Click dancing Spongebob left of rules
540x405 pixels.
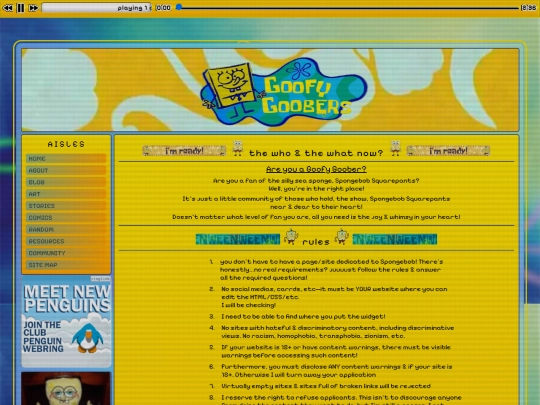point(291,237)
